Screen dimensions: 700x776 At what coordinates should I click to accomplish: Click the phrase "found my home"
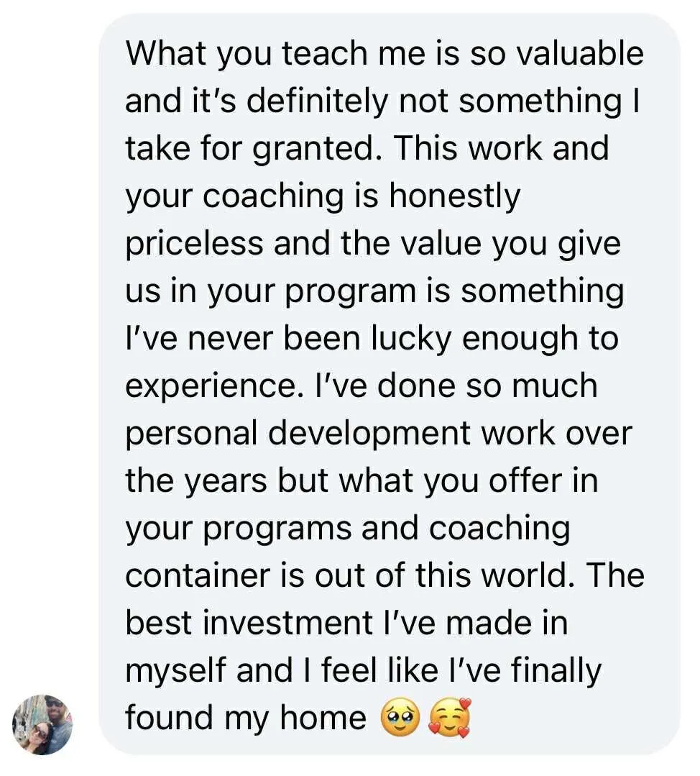[x=245, y=717]
